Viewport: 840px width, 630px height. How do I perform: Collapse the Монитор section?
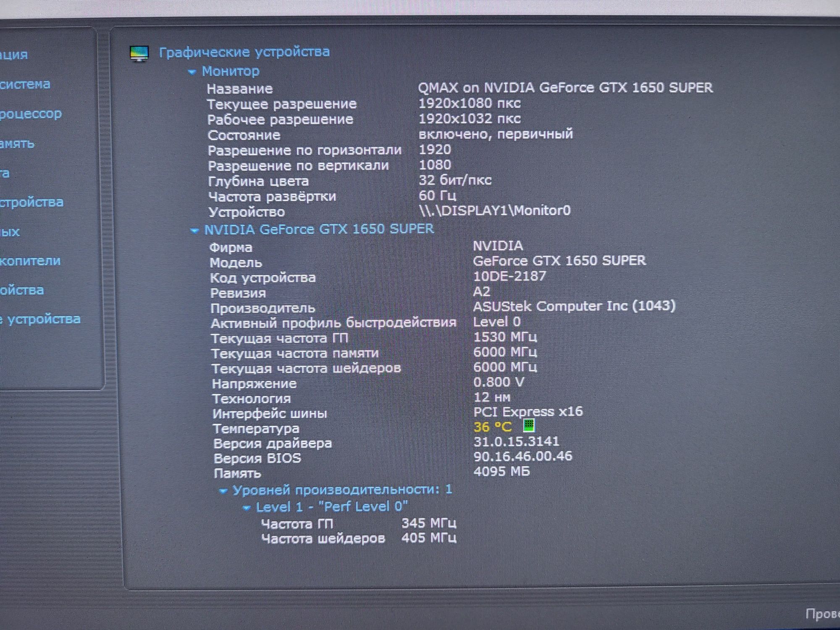point(192,72)
